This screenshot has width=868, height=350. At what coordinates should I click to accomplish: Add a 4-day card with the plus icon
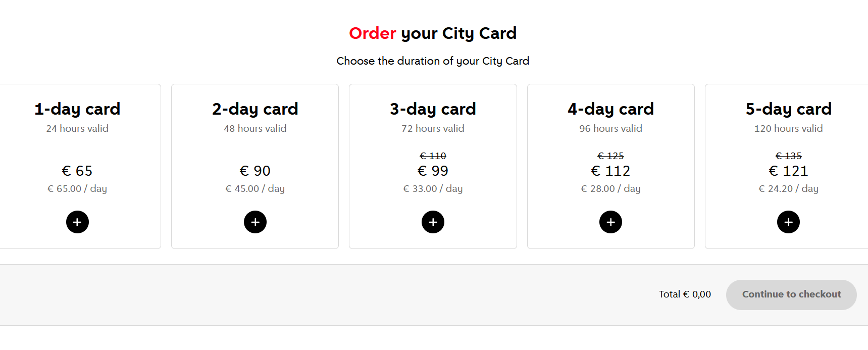tap(610, 222)
